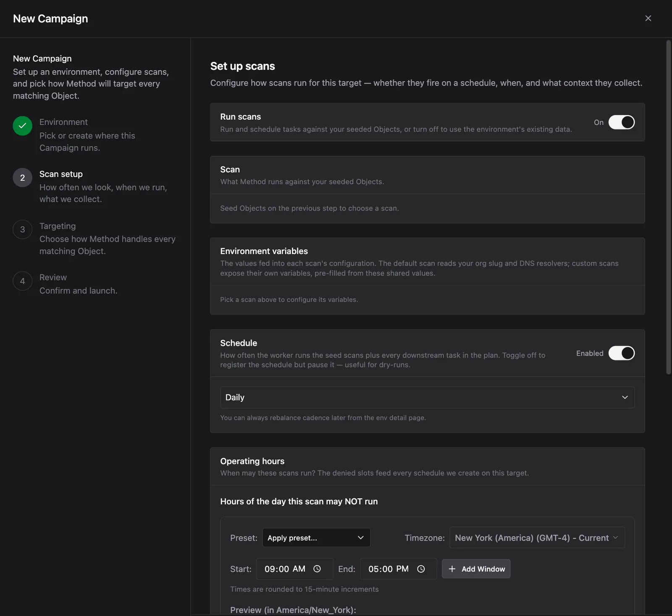Close the New Campaign dialog
Screen dimensions: 672x616
click(648, 18)
